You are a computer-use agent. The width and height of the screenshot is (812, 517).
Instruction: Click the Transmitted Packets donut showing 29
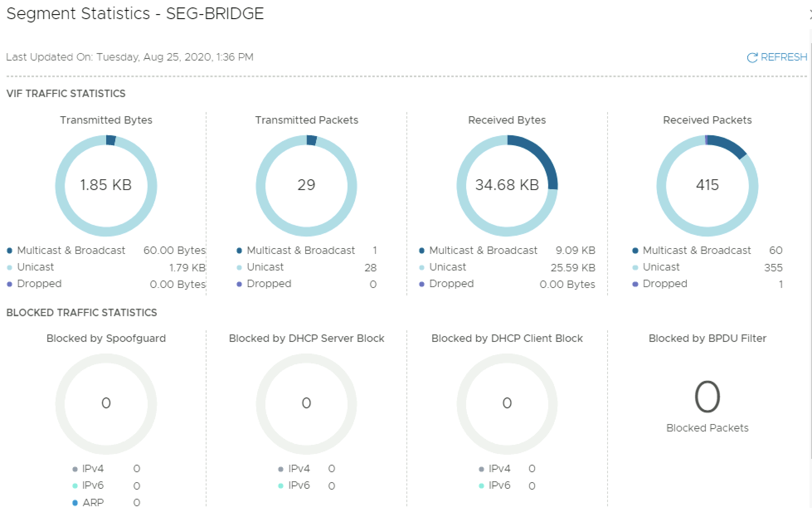pyautogui.click(x=306, y=185)
